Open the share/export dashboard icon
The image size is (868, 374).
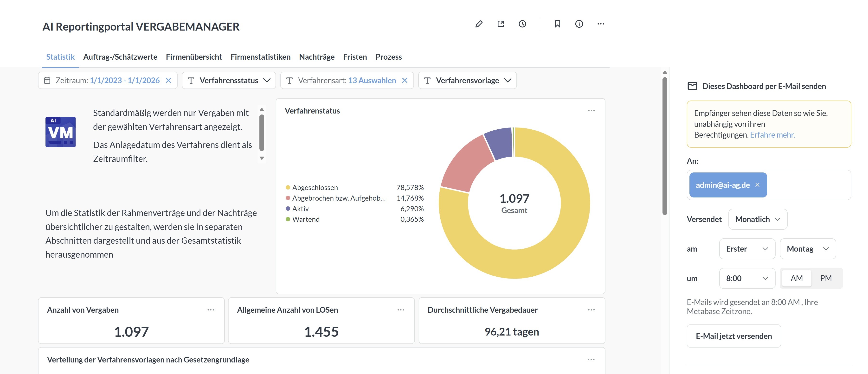click(x=501, y=24)
